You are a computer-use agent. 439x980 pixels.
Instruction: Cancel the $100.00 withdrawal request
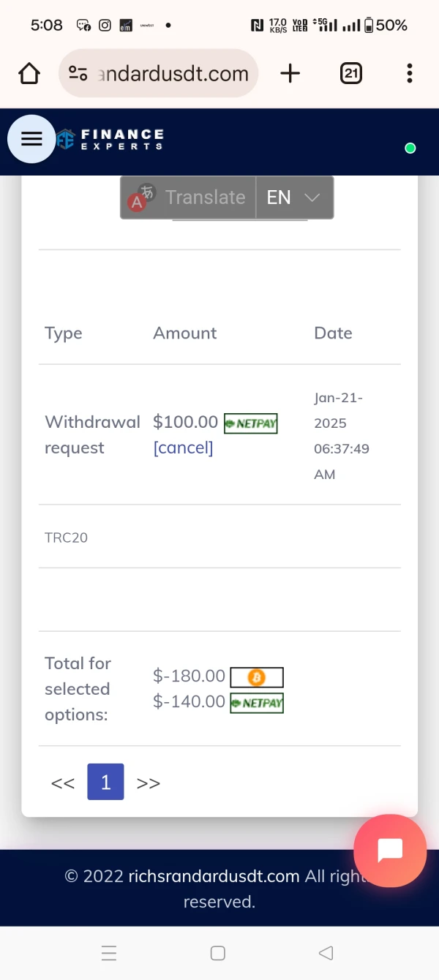pyautogui.click(x=183, y=448)
